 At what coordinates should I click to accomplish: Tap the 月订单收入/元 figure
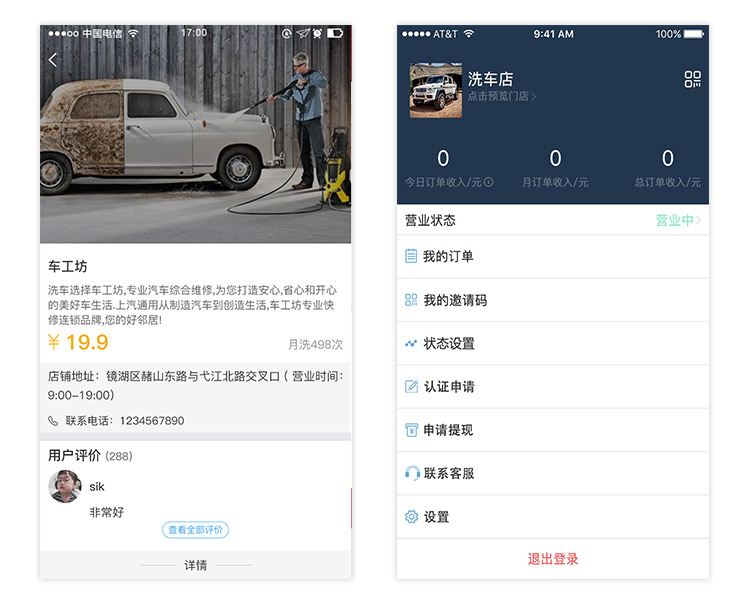(x=555, y=158)
